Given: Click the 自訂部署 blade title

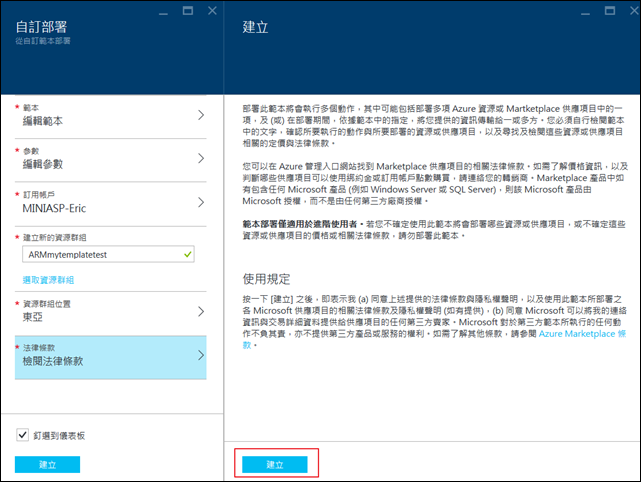Looking at the screenshot, I should click(x=44, y=28).
